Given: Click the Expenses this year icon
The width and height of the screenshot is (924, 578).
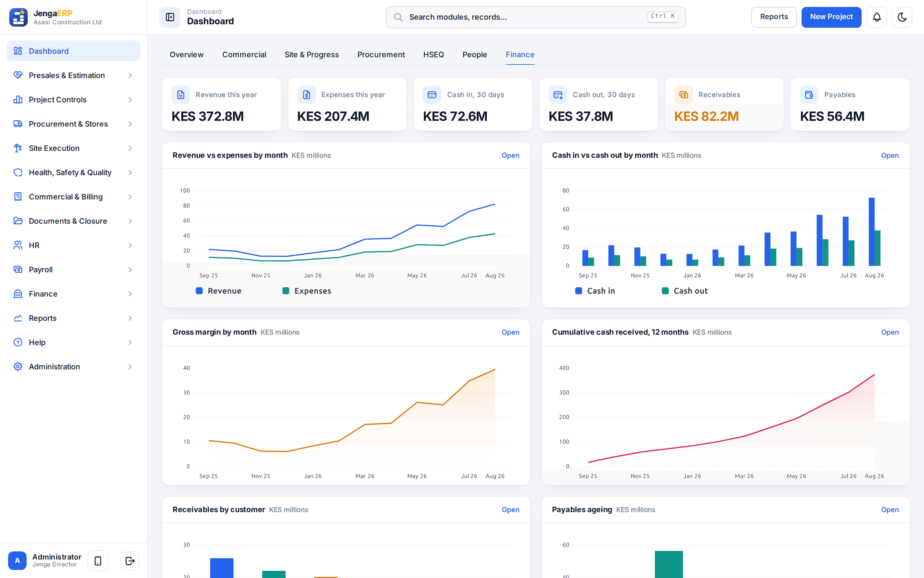Looking at the screenshot, I should pos(306,95).
